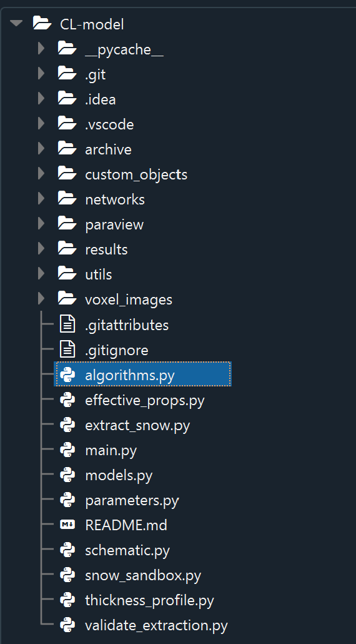The height and width of the screenshot is (644, 356).
Task: Open effective_props.py file name
Action: point(145,401)
